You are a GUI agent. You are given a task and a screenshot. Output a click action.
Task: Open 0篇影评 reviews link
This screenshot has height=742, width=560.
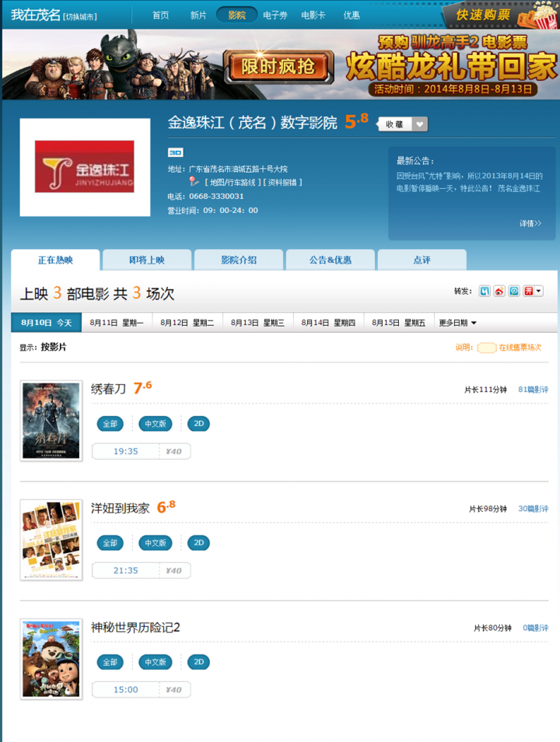tap(535, 628)
